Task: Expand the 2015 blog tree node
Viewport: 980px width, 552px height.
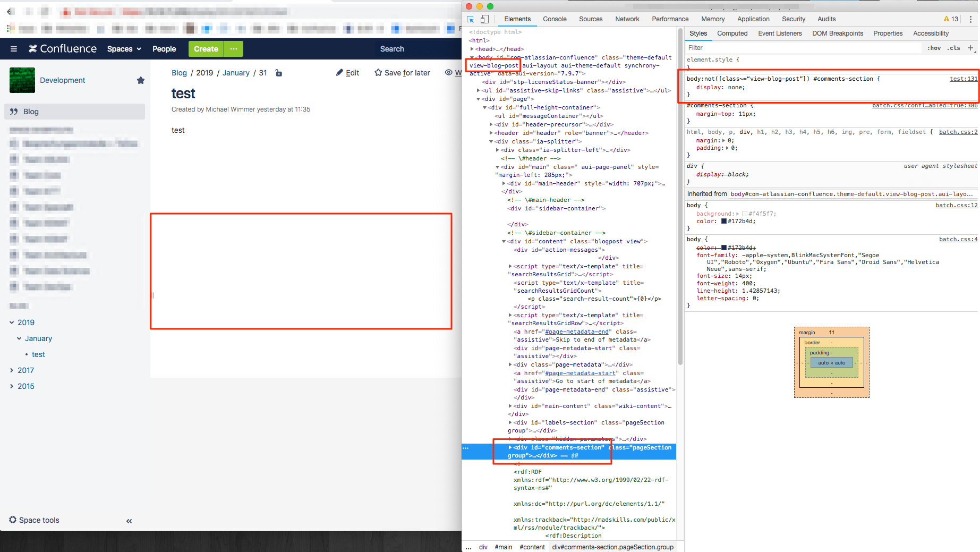Action: pos(12,386)
